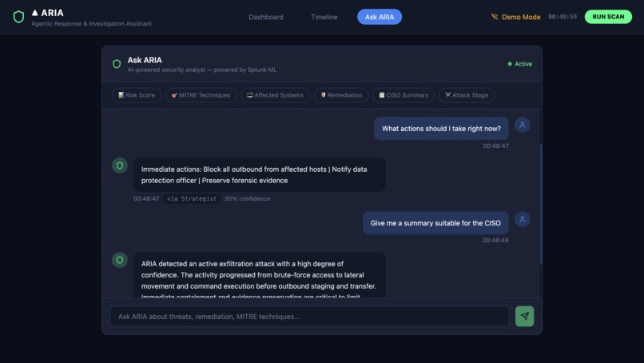Click user avatar beside CISO summary request
Screen dimensions: 644x363
(x=523, y=219)
